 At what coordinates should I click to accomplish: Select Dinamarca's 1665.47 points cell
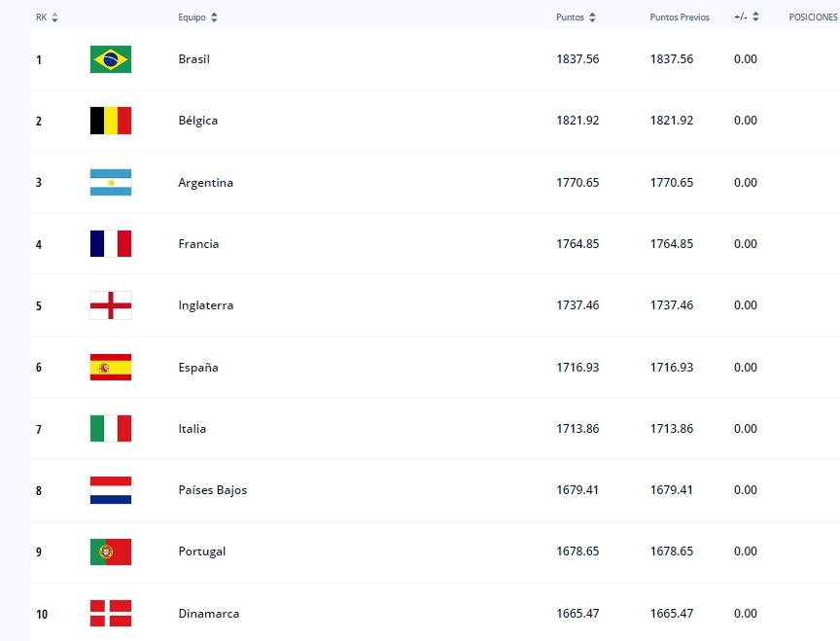[x=577, y=614]
